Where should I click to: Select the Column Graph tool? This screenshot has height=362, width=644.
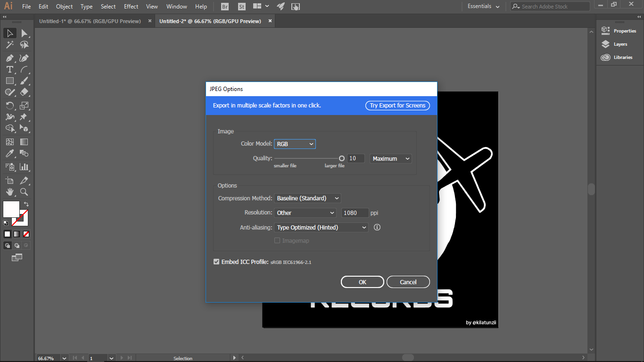click(24, 166)
